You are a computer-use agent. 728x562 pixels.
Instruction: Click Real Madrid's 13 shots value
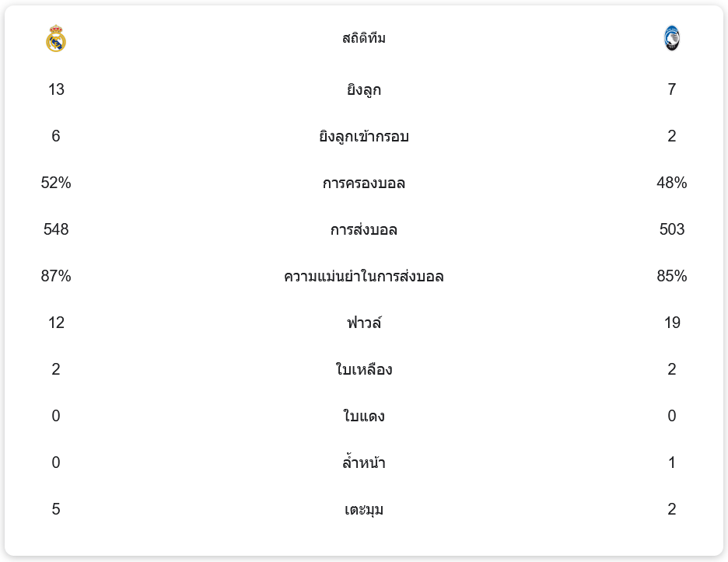[x=56, y=89]
